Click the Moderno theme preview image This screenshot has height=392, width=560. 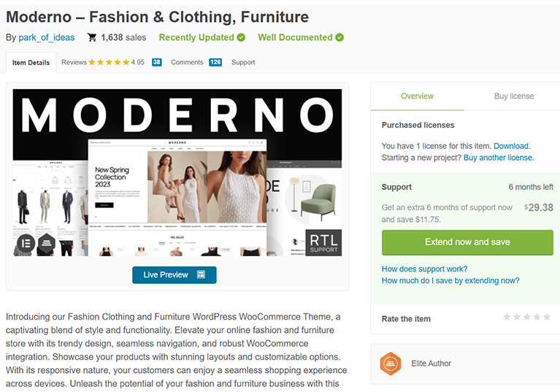(177, 172)
